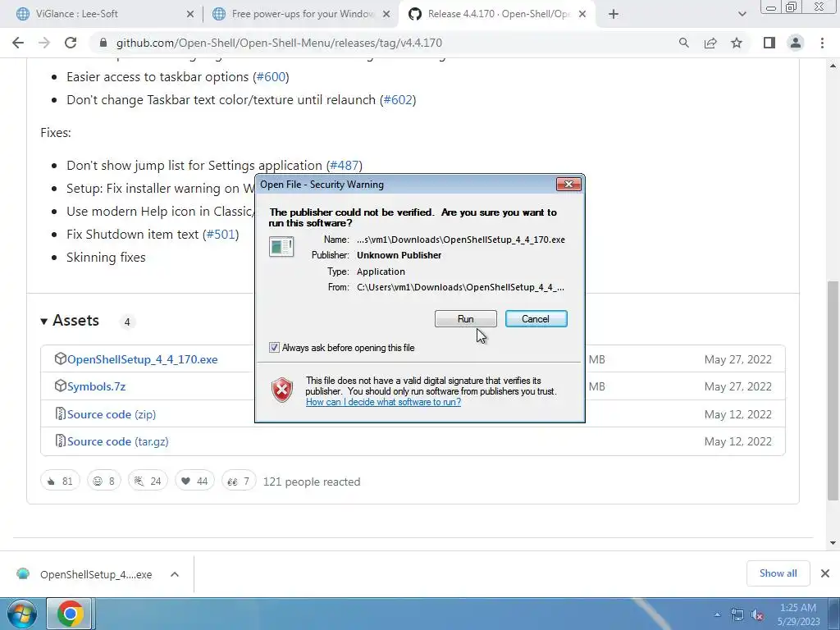Reload the GitHub release page
Screen dimensions: 840x630
click(71, 43)
